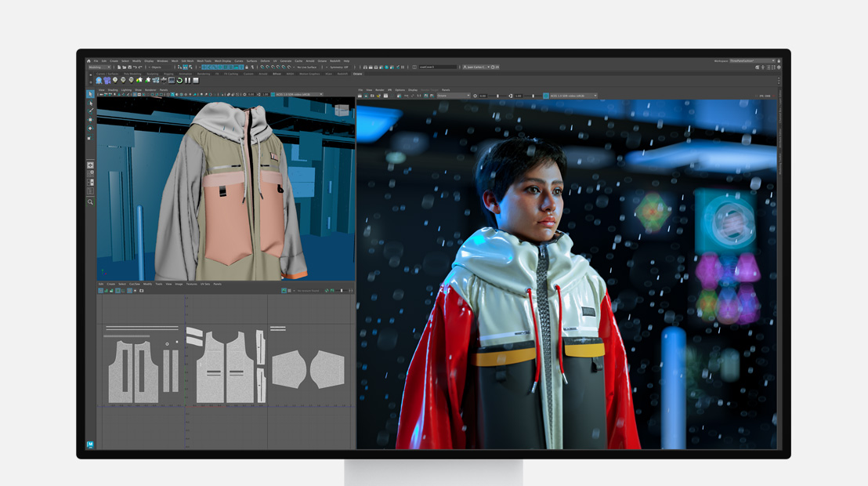The width and height of the screenshot is (868, 486).
Task: Toggle wireframe display in the viewport toolbar
Action: (x=134, y=95)
